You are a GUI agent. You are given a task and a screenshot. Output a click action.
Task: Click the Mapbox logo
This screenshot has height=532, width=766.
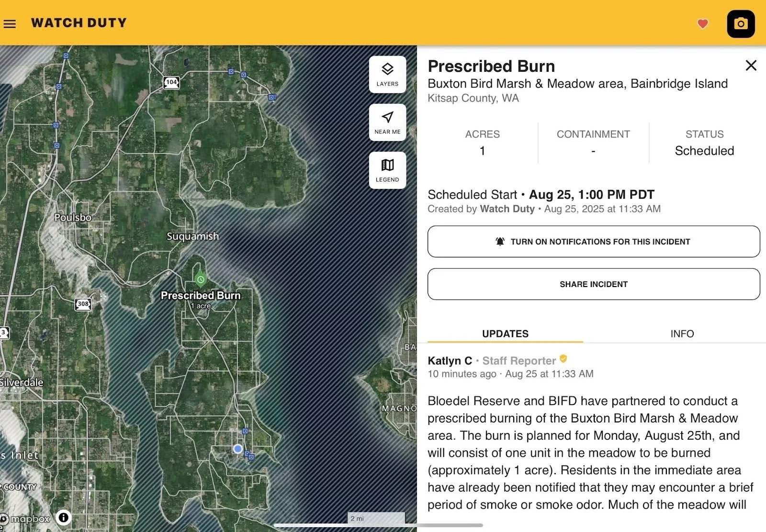click(x=25, y=519)
